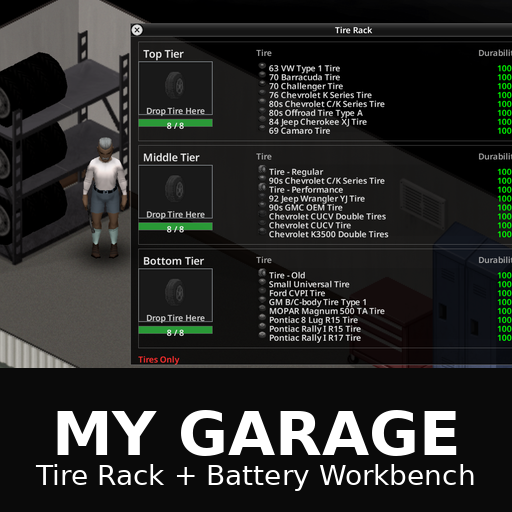Select the Tire - Performance icon
The image size is (512, 512).
coord(262,187)
